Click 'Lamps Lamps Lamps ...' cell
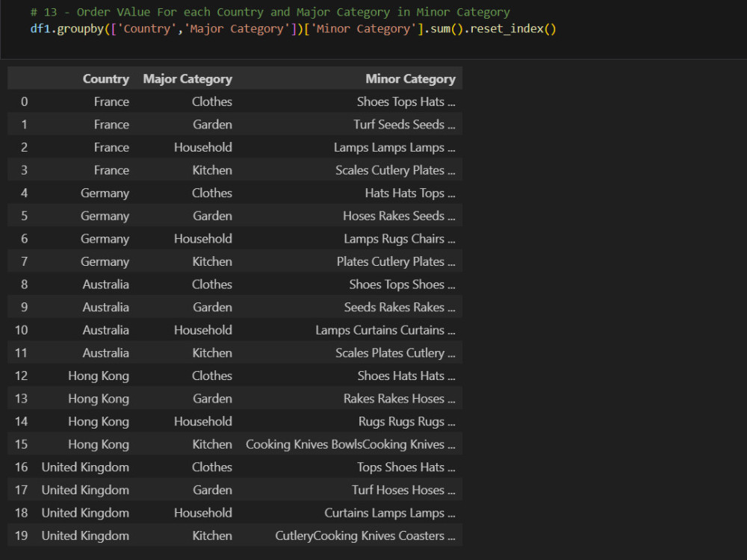This screenshot has width=747, height=560. [x=394, y=147]
